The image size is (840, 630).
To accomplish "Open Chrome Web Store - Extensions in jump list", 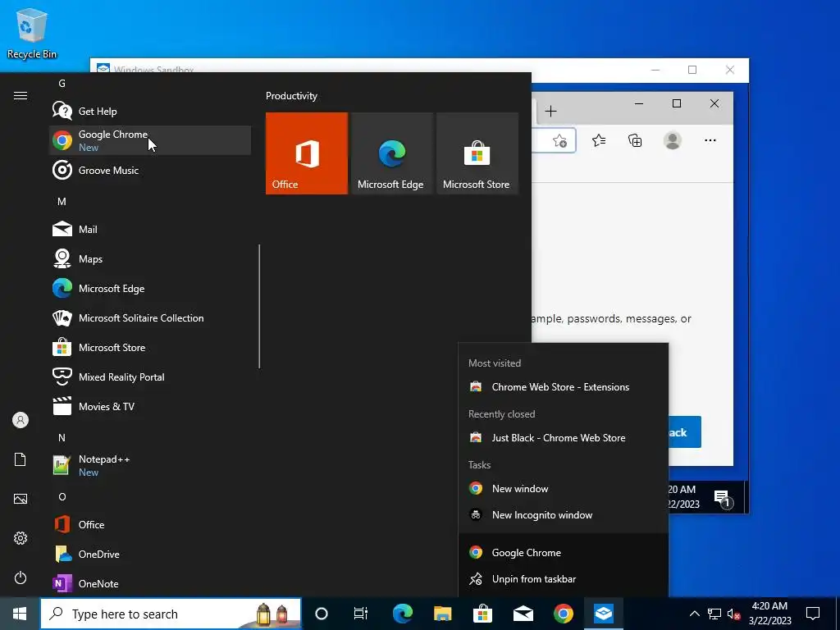I will tap(564, 387).
